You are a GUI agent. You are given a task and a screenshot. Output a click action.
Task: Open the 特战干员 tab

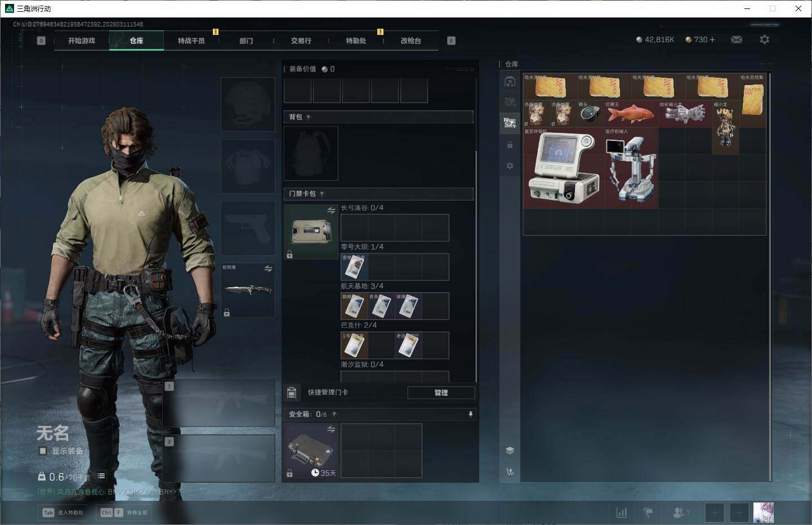pyautogui.click(x=191, y=41)
